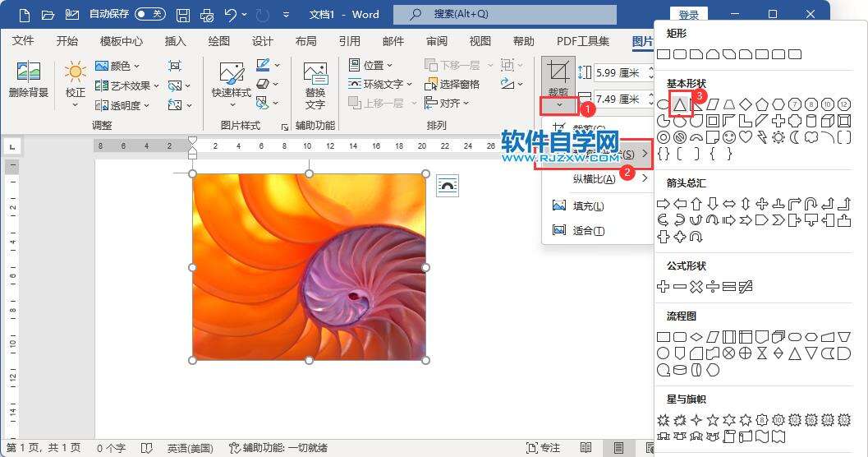This screenshot has width=868, height=457.
Task: Click the New document icon in title bar
Action: tap(25, 15)
